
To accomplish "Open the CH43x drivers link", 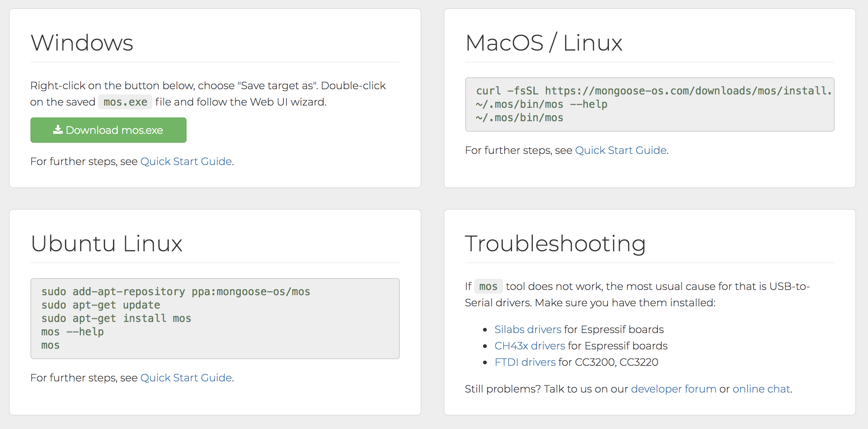I will [529, 345].
